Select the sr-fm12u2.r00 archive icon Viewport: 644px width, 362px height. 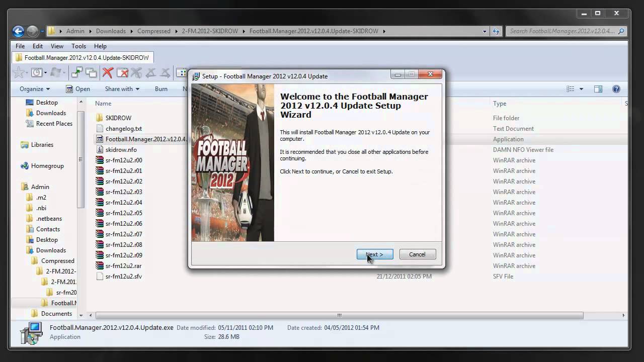pyautogui.click(x=100, y=160)
